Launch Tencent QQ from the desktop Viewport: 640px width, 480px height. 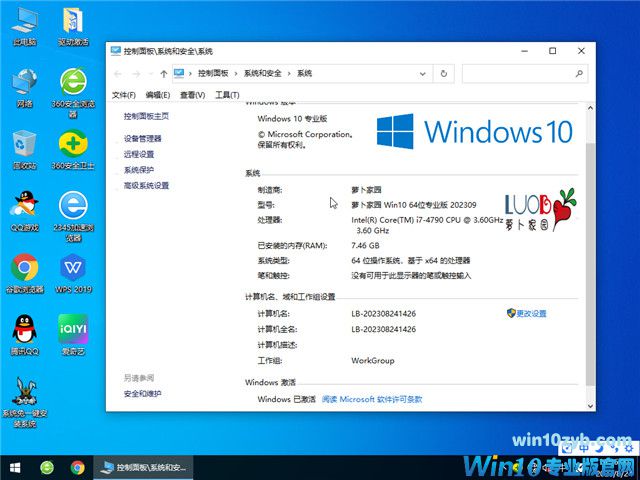[x=25, y=329]
